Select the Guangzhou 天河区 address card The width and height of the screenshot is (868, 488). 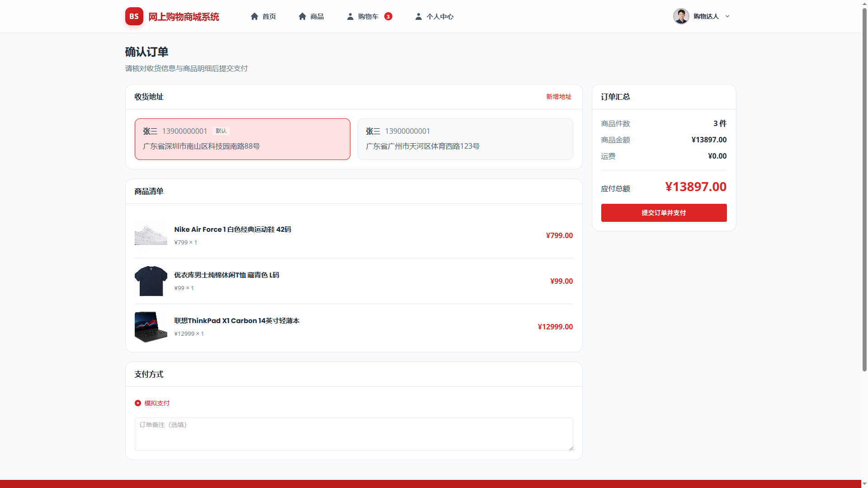(x=465, y=139)
